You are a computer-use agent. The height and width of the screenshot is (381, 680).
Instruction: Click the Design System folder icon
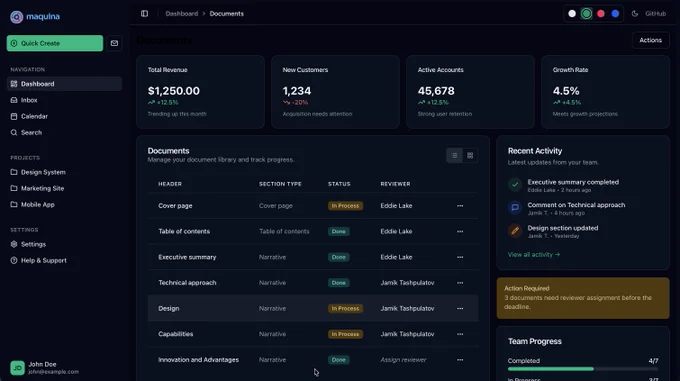click(14, 172)
